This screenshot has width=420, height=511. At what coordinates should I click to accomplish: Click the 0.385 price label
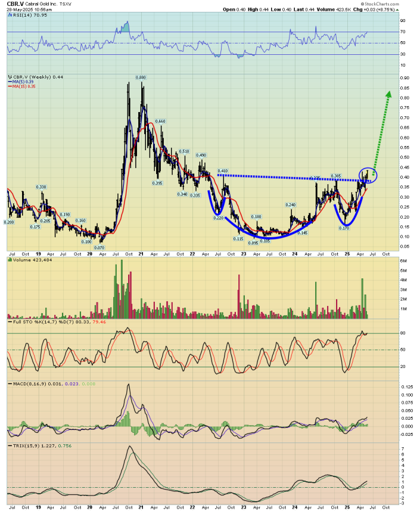pyautogui.click(x=335, y=176)
